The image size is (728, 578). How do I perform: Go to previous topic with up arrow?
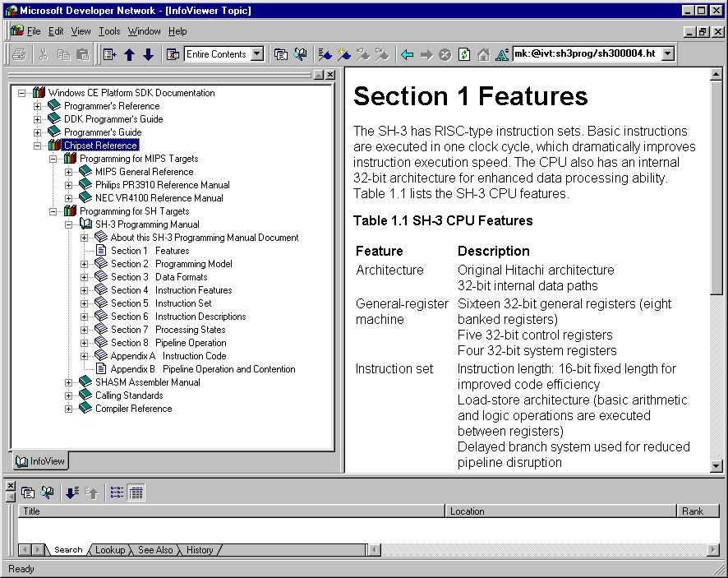coord(130,54)
